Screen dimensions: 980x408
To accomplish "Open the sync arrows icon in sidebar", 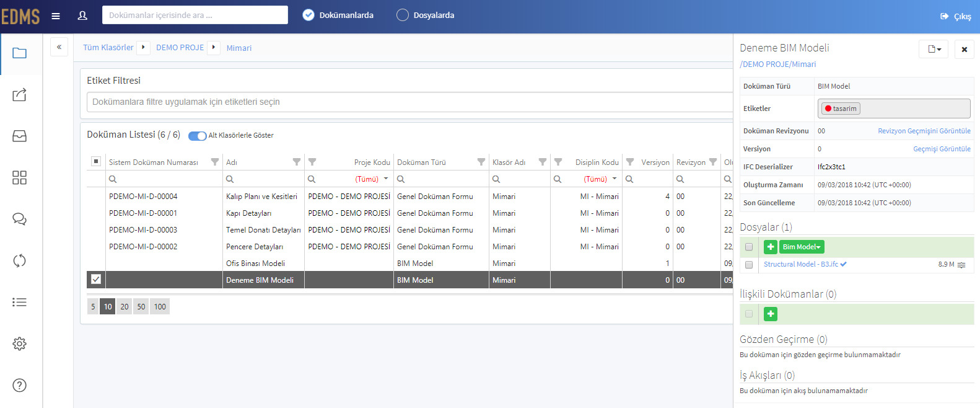I will (x=20, y=260).
